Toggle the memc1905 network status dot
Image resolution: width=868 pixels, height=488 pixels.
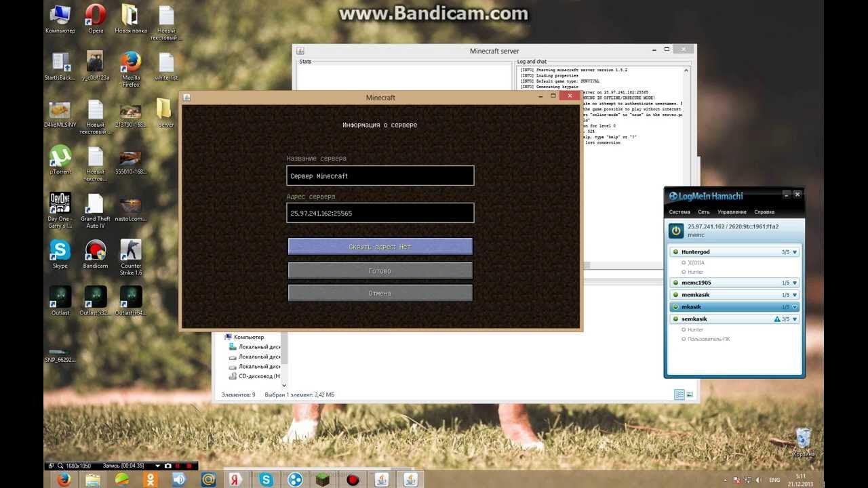coord(675,283)
